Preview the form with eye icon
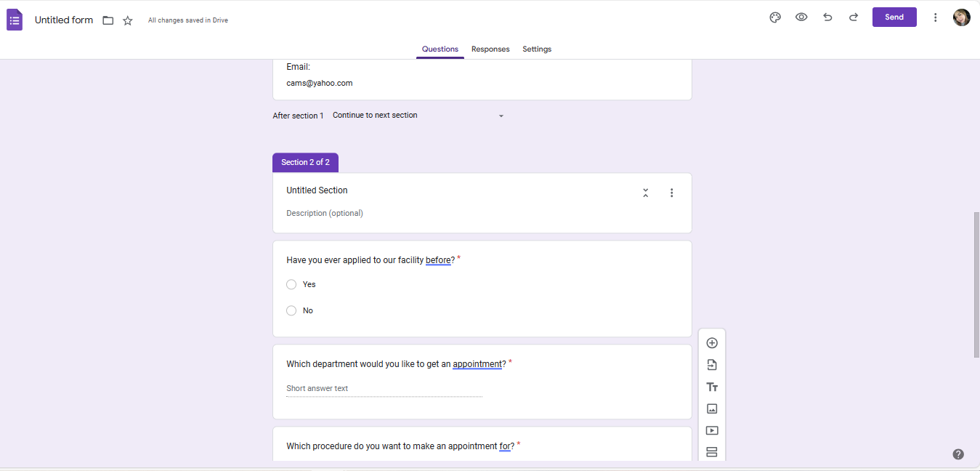This screenshot has height=471, width=980. tap(801, 17)
